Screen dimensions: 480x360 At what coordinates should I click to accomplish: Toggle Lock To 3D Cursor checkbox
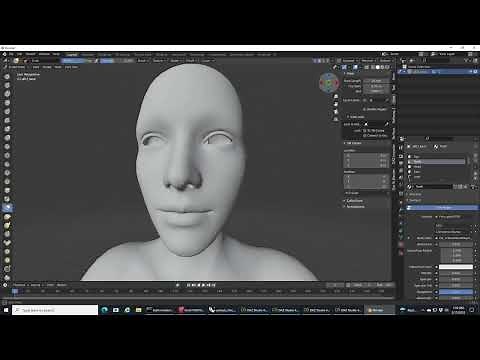point(365,131)
